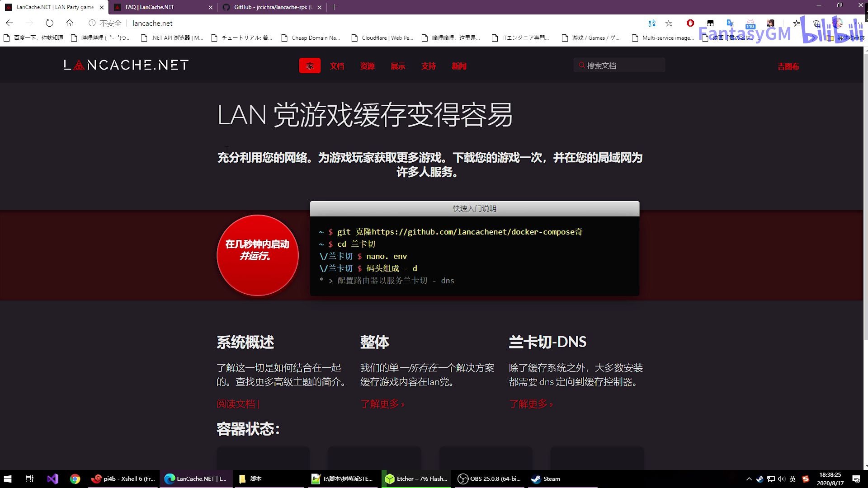Switch to Etcher – 7% Flash window in taskbar
This screenshot has width=868, height=488.
click(416, 479)
